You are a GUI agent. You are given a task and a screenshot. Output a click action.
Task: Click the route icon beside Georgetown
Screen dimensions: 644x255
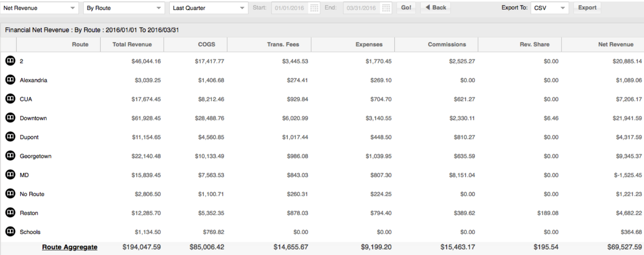point(10,155)
